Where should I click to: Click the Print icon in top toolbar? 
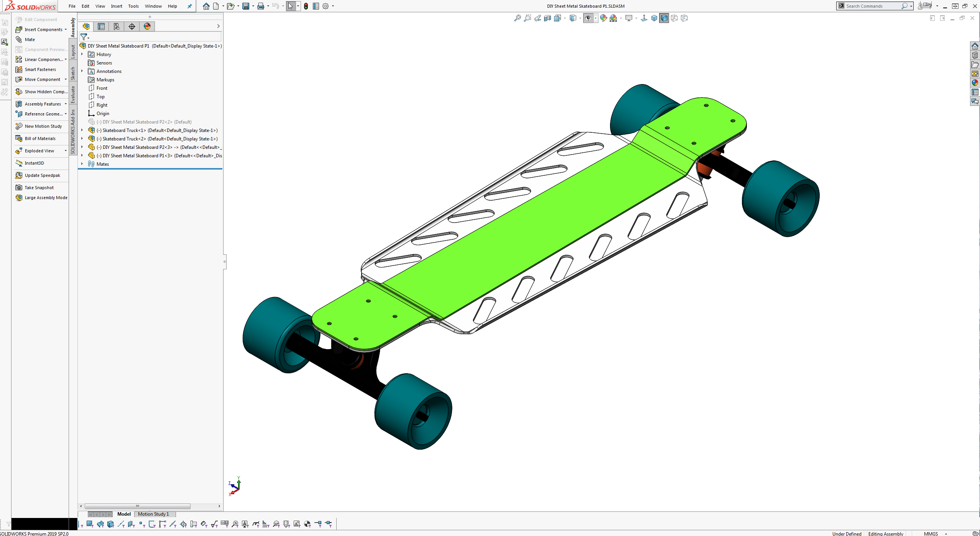tap(261, 6)
